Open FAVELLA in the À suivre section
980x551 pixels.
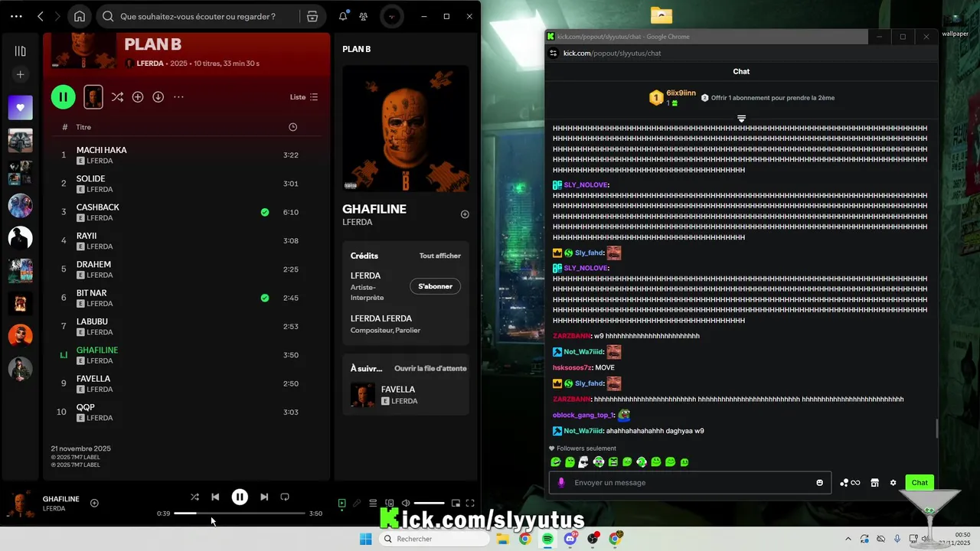pos(406,395)
